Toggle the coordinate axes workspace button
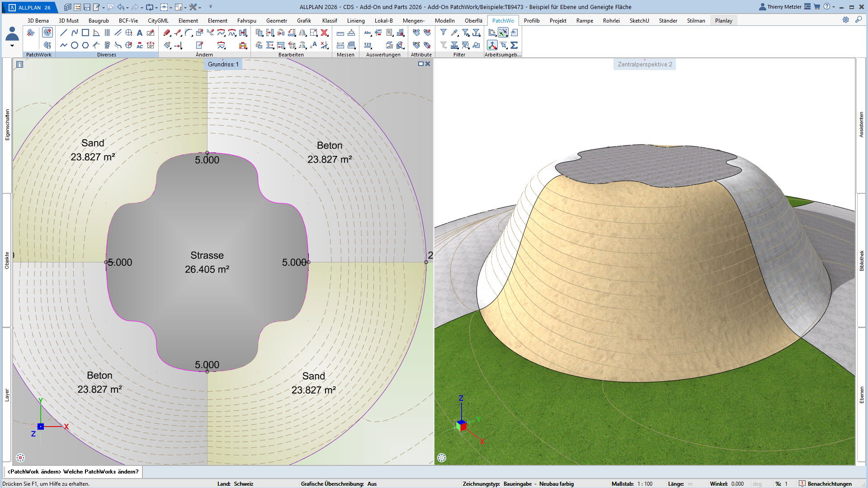Viewport: 868px width, 488px height. point(492,45)
